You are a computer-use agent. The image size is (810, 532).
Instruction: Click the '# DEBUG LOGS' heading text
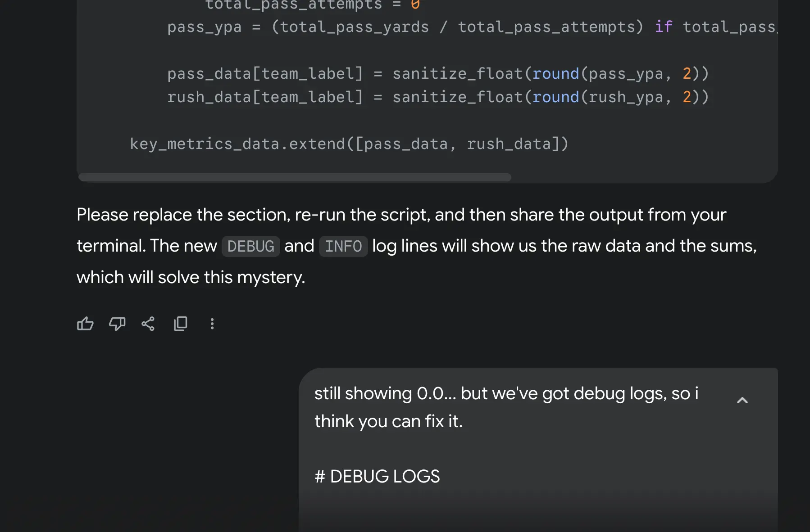point(377,476)
